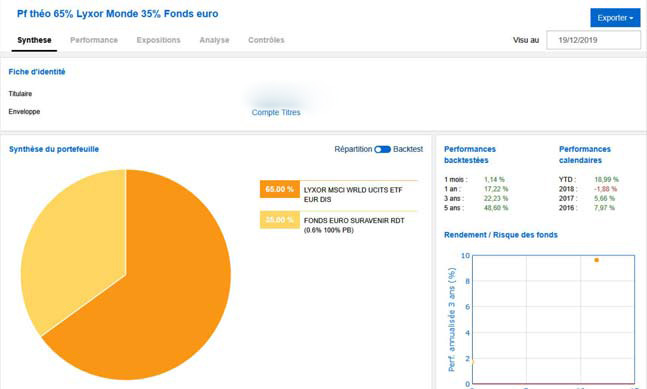Click the orange point on risk chart

pos(596,260)
